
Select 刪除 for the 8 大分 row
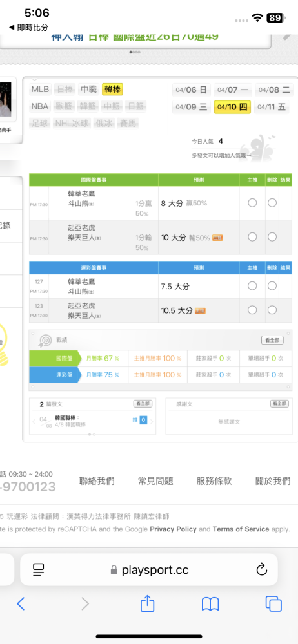tap(272, 203)
